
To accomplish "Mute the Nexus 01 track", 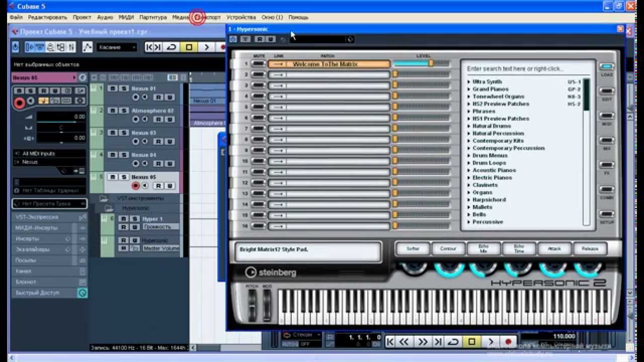I will pos(113,88).
